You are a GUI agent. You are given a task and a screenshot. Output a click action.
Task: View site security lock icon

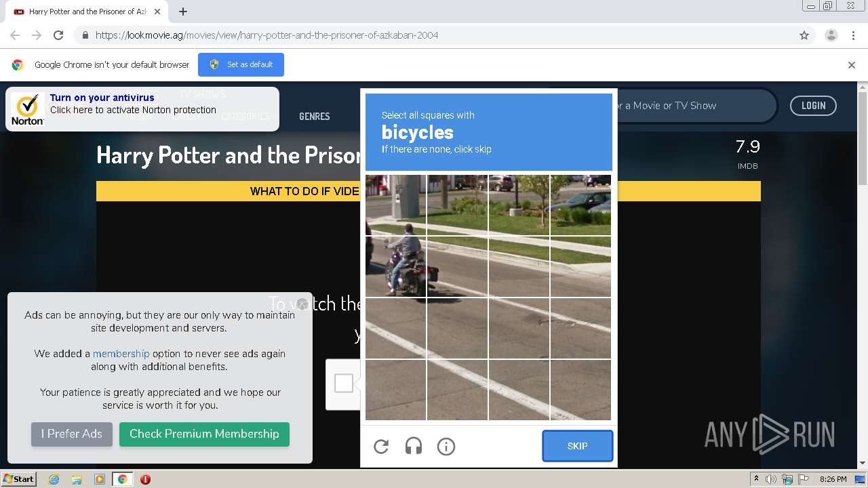85,35
